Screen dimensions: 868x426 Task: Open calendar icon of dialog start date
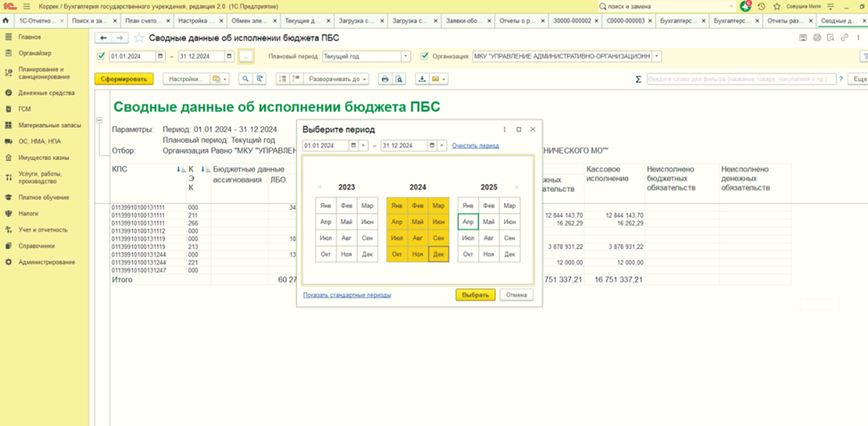[x=352, y=146]
